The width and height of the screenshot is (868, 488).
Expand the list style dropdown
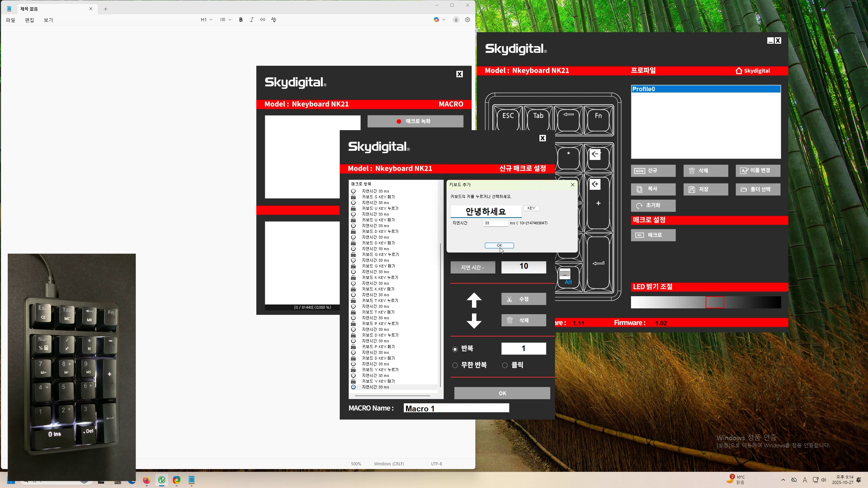point(225,20)
